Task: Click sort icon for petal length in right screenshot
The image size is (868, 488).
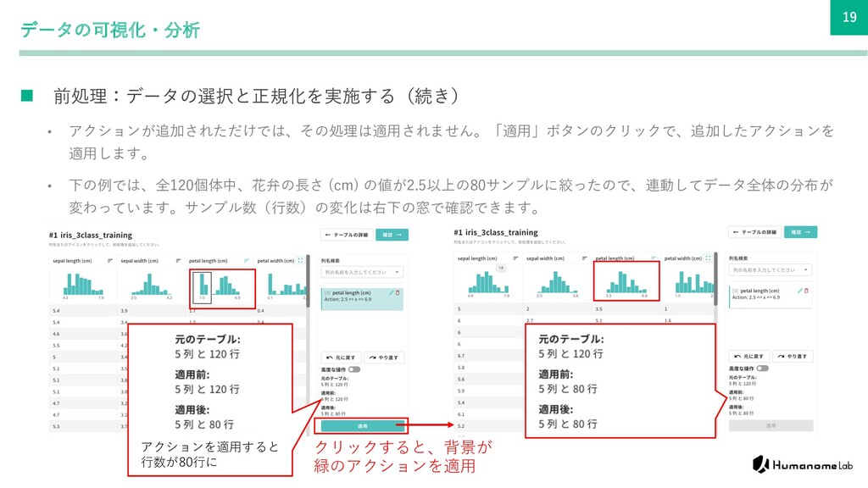Action: click(x=654, y=258)
